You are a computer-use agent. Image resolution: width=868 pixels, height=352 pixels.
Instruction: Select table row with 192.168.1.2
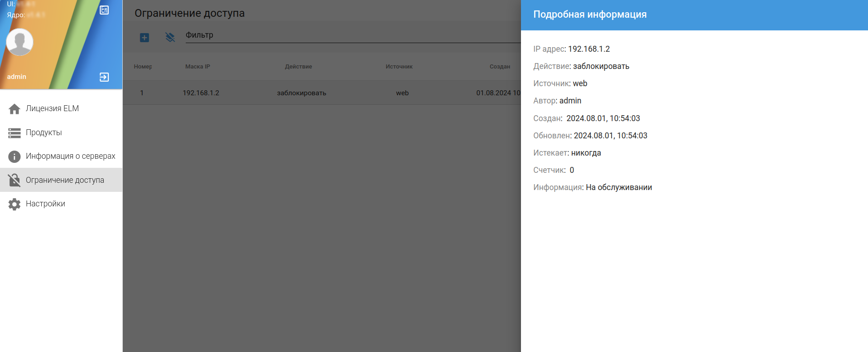tap(322, 93)
